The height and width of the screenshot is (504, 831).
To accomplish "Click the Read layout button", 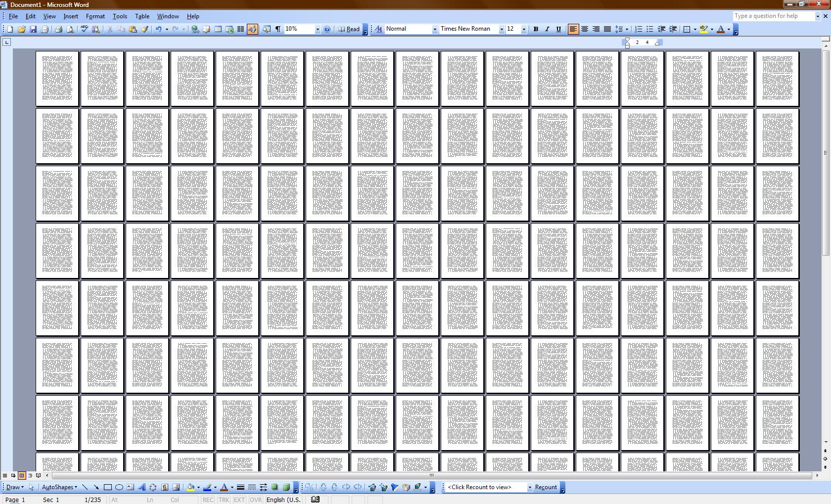I will click(349, 29).
